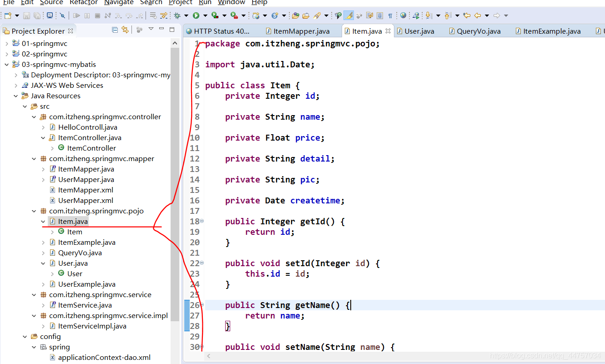Open the Project menu
Image resolution: width=605 pixels, height=364 pixels.
coord(181,2)
